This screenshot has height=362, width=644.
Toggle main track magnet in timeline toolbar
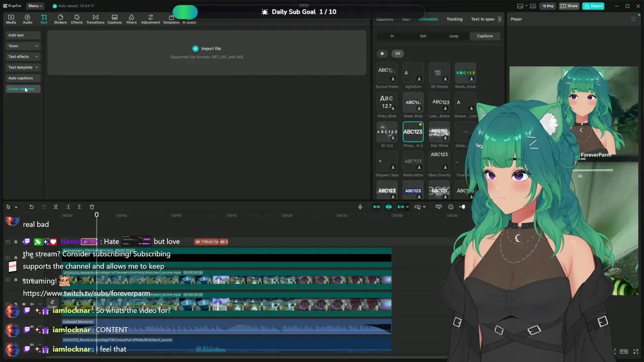376,207
